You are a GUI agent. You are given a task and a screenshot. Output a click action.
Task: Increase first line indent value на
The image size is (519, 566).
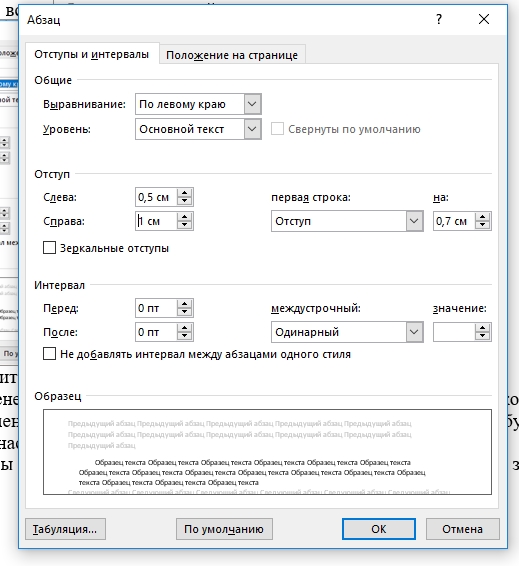(x=483, y=217)
